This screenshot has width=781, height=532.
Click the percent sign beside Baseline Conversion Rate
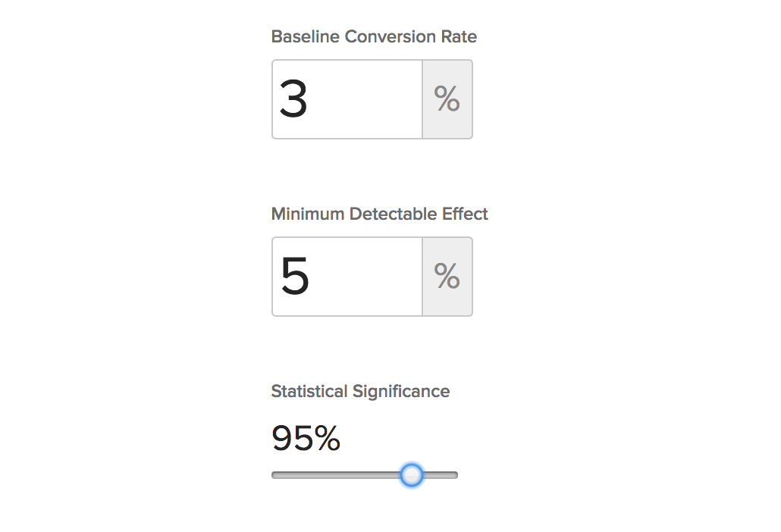447,99
